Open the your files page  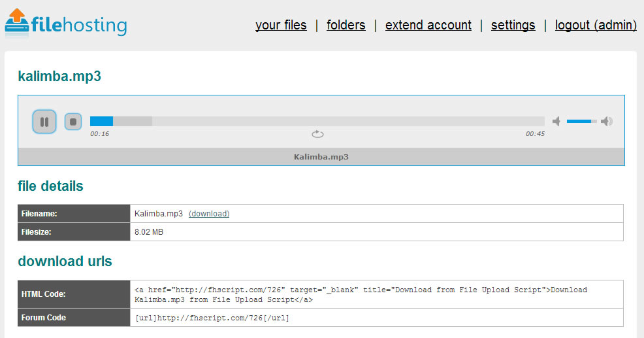click(281, 25)
